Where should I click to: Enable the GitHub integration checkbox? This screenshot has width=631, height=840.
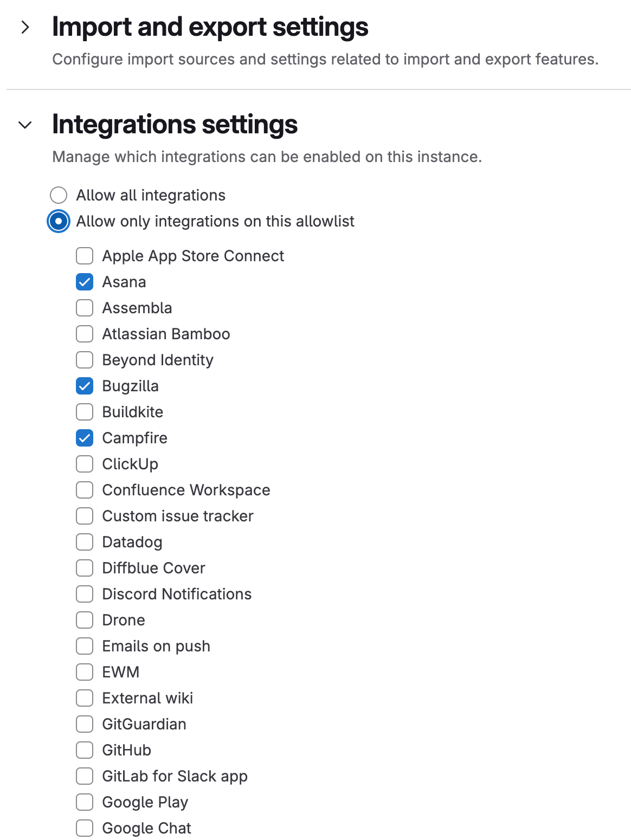pos(85,750)
